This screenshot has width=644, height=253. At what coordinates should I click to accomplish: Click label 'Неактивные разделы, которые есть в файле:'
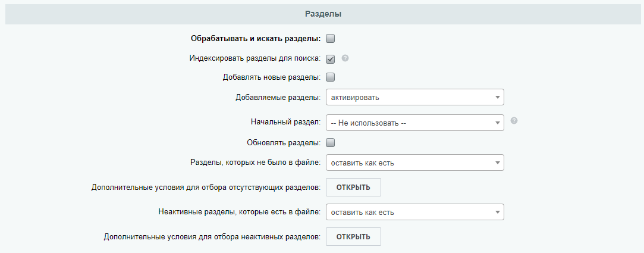pos(240,213)
